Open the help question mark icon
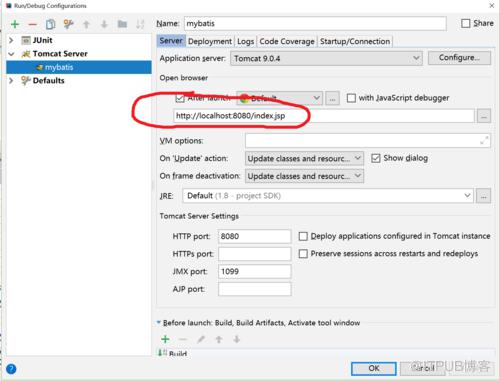500x381 pixels. coord(11,369)
